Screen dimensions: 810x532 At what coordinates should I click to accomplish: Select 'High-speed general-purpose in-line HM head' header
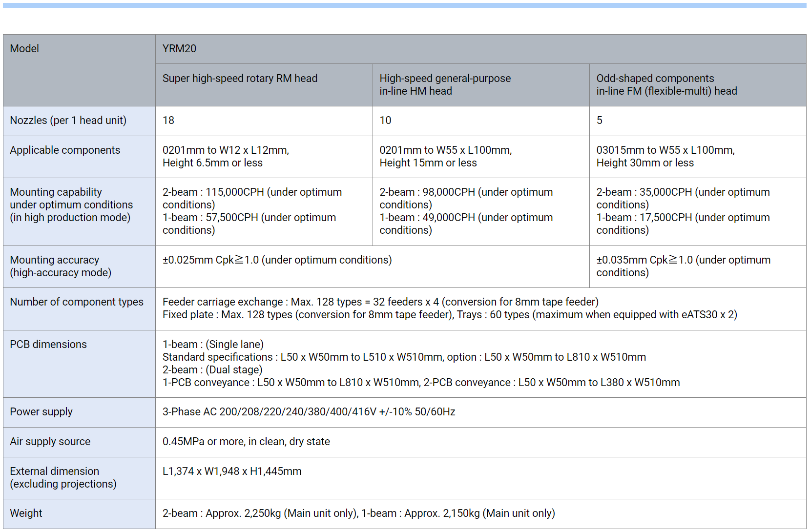coord(481,85)
